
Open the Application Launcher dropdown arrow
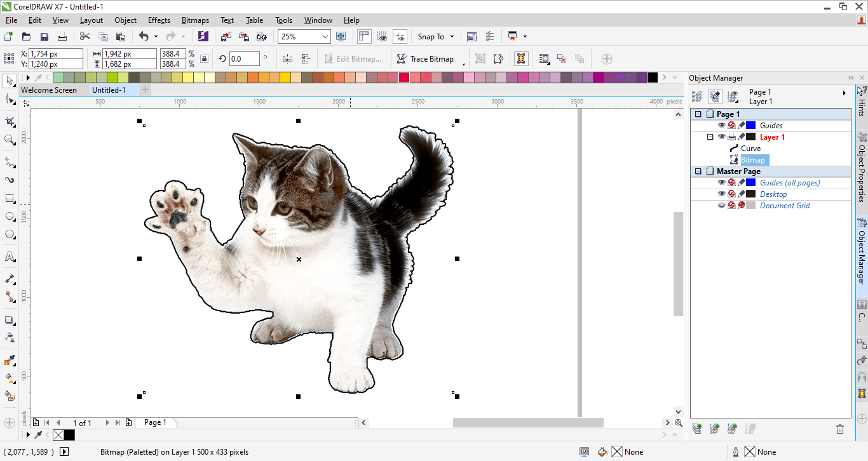tap(525, 37)
